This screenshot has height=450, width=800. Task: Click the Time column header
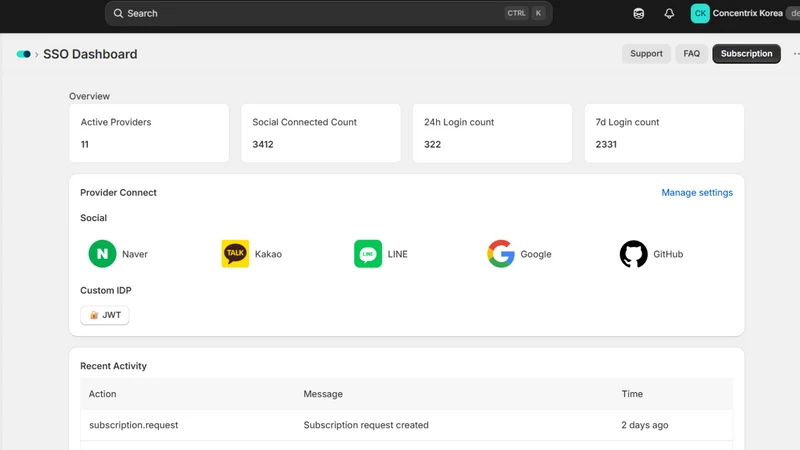click(632, 394)
